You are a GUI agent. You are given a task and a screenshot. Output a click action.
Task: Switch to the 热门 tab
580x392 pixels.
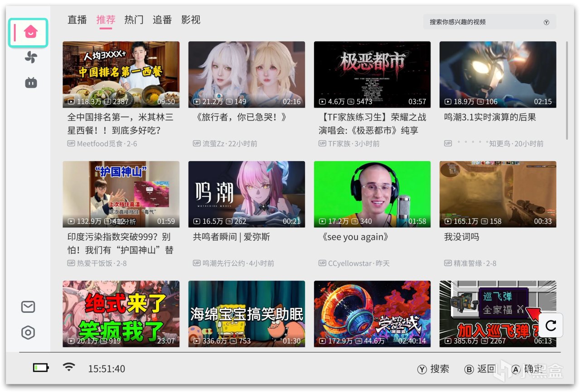pyautogui.click(x=134, y=20)
